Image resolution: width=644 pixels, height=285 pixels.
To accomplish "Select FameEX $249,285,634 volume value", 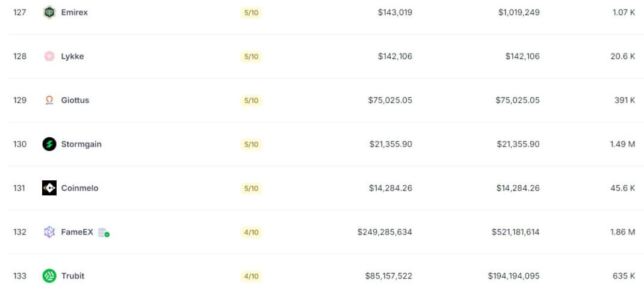I will pos(385,232).
